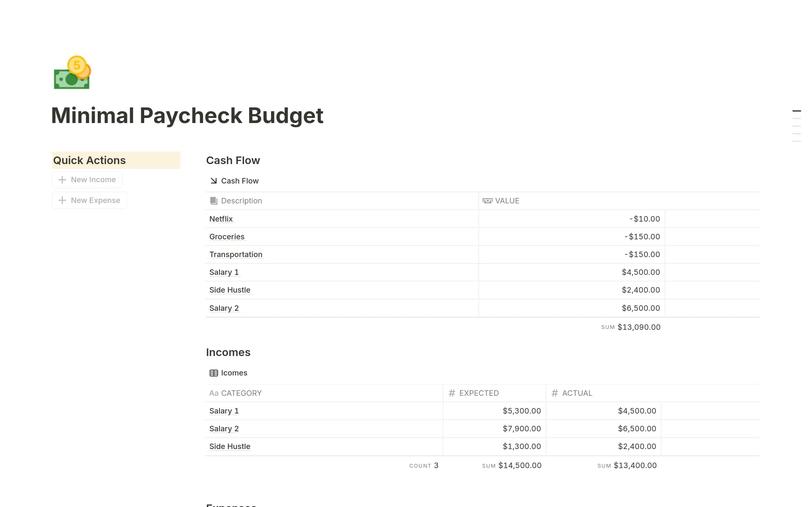Click the Minimal Paycheck Budget page title
The image size is (812, 507).
click(x=187, y=115)
